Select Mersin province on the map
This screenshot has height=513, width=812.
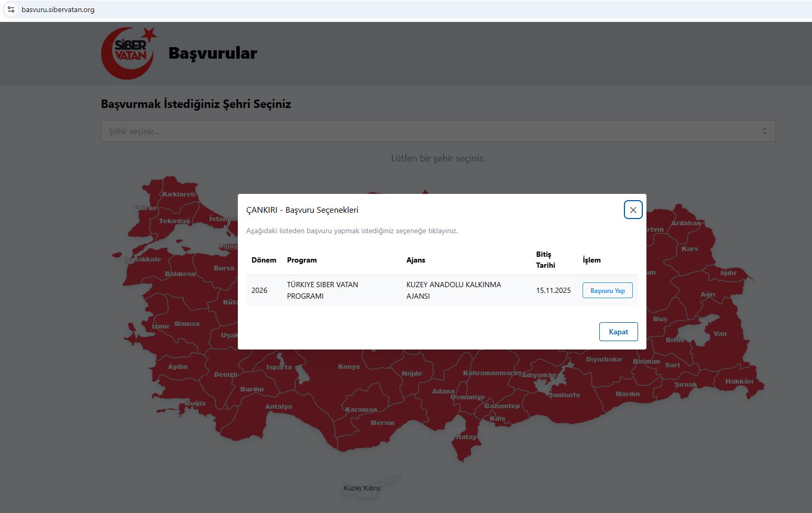pos(382,423)
